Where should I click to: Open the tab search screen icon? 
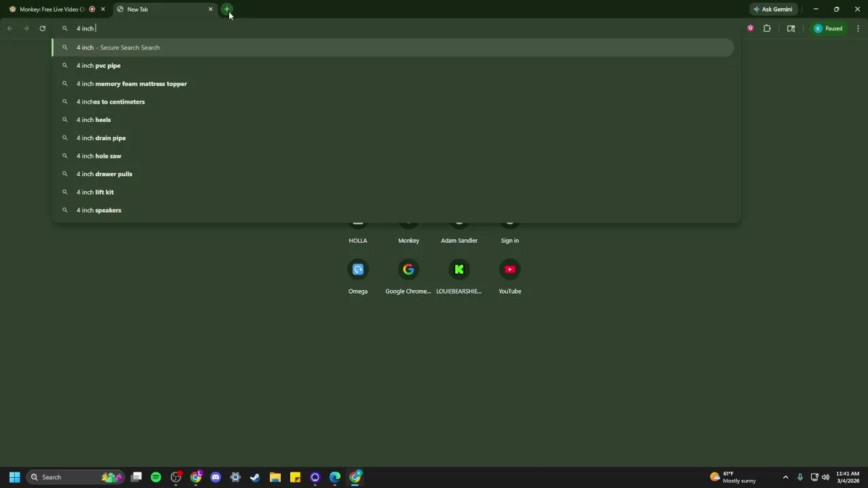(x=791, y=28)
